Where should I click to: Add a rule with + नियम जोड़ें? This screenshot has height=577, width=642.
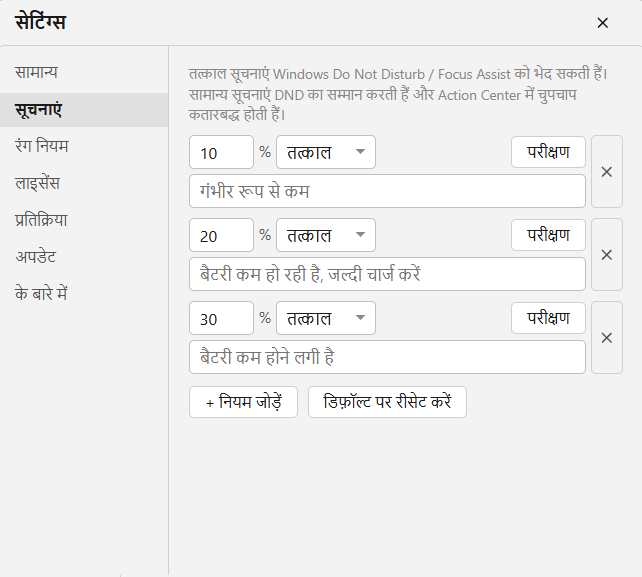click(x=243, y=402)
